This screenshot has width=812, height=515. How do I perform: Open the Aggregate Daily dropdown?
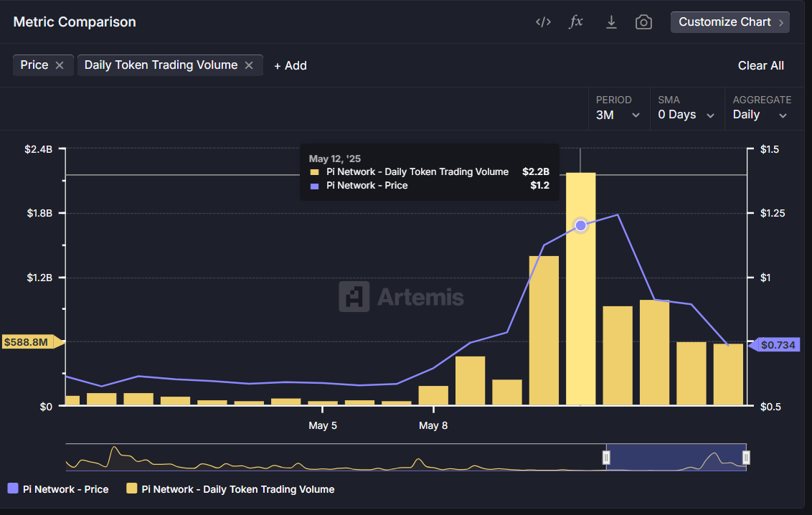click(x=760, y=115)
